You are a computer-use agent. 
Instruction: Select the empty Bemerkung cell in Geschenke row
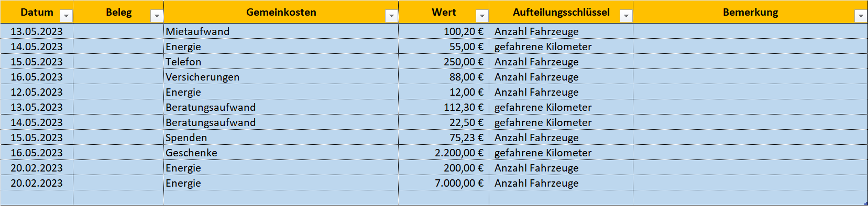point(750,153)
